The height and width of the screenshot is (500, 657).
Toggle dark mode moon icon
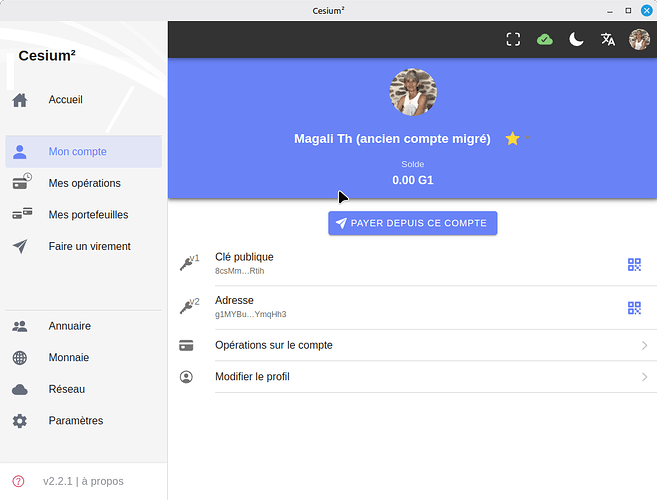click(x=576, y=39)
